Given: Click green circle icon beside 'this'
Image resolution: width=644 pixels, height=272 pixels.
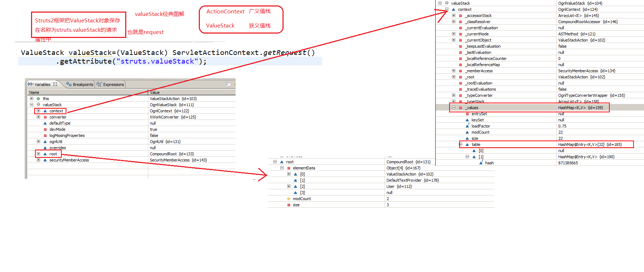Looking at the screenshot, I should coord(38,99).
